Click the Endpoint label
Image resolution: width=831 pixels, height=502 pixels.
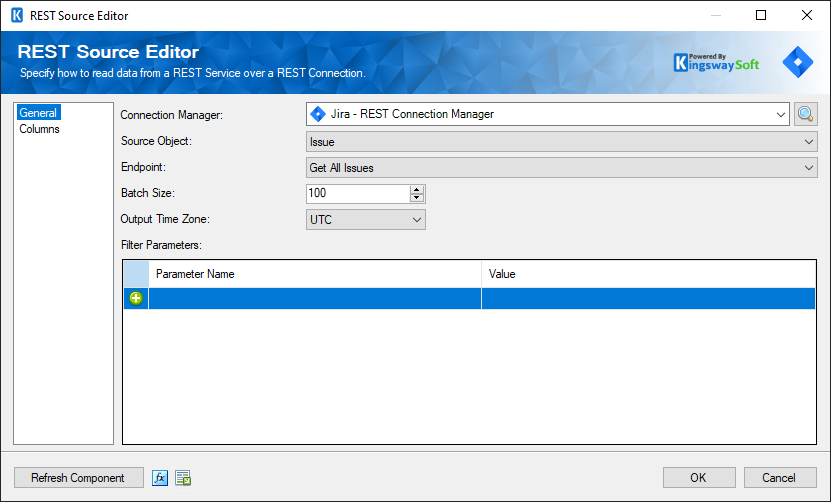point(143,167)
